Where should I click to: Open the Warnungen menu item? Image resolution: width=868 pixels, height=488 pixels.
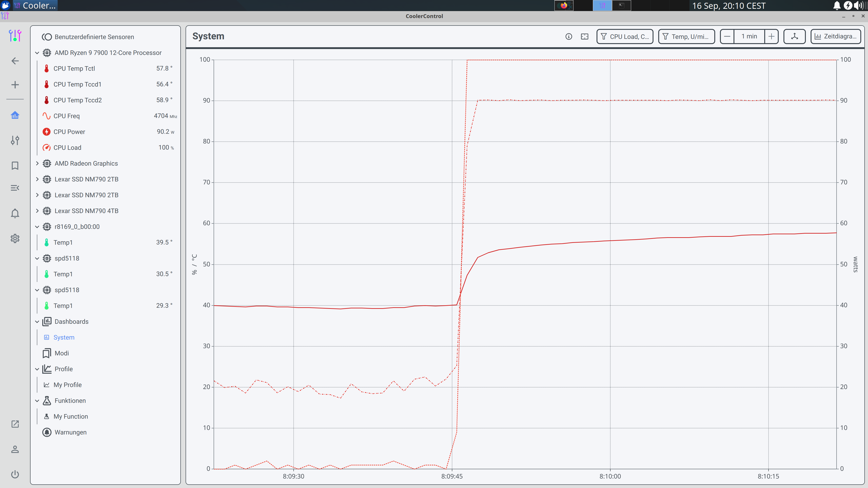tap(71, 432)
